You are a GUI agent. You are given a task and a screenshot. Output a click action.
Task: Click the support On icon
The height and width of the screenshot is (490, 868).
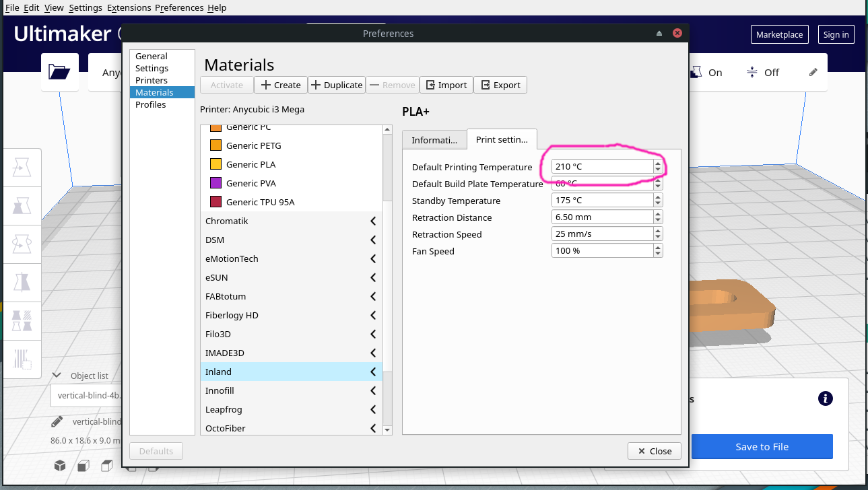696,72
